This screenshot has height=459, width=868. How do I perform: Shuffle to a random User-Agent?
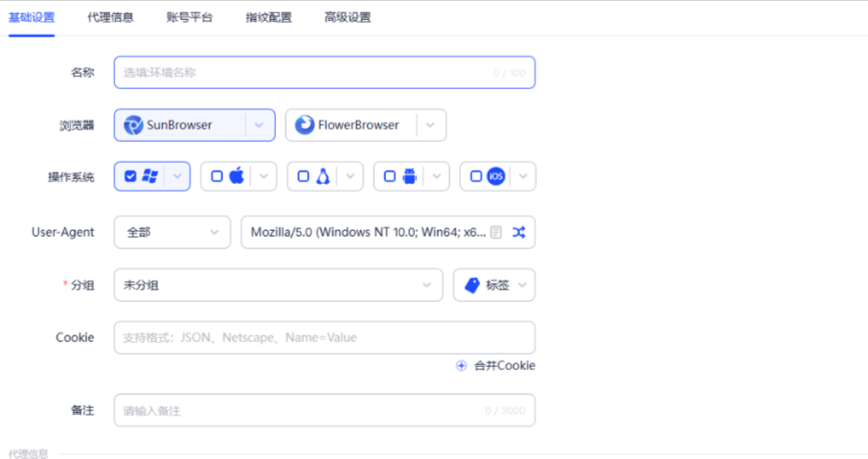(518, 233)
